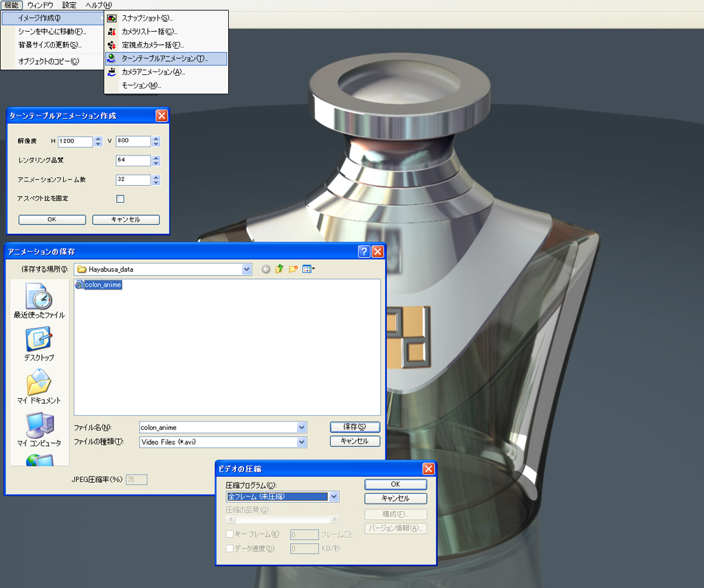704x588 pixels.
Task: Expand the ファイルの種類 file type dropdown
Action: tap(302, 442)
